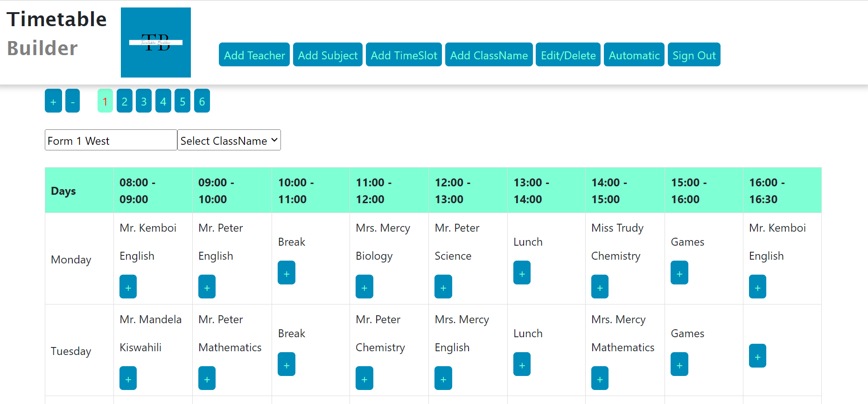Click plus under Tuesday Games slot

(679, 364)
